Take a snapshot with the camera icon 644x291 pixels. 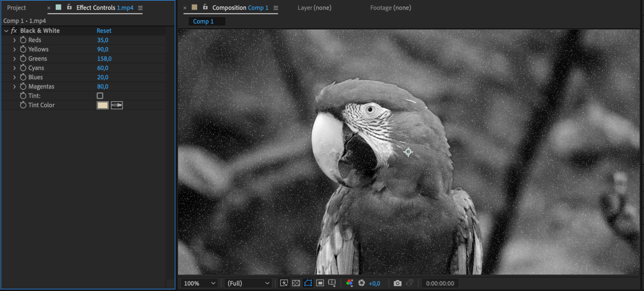(398, 283)
